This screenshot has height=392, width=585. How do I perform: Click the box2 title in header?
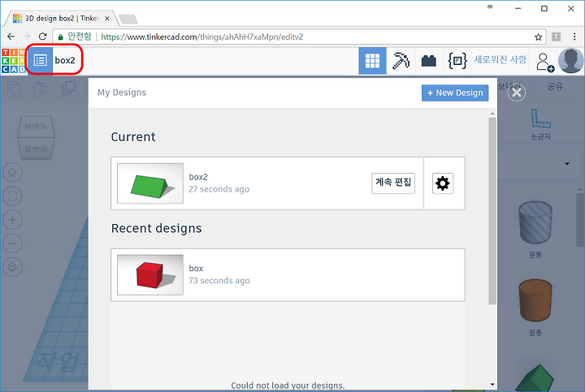pos(65,60)
